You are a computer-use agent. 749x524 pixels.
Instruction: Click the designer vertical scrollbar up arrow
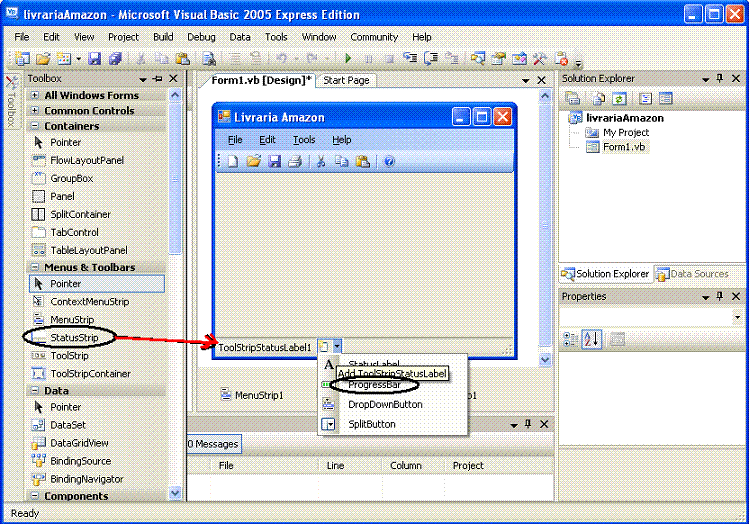click(545, 96)
